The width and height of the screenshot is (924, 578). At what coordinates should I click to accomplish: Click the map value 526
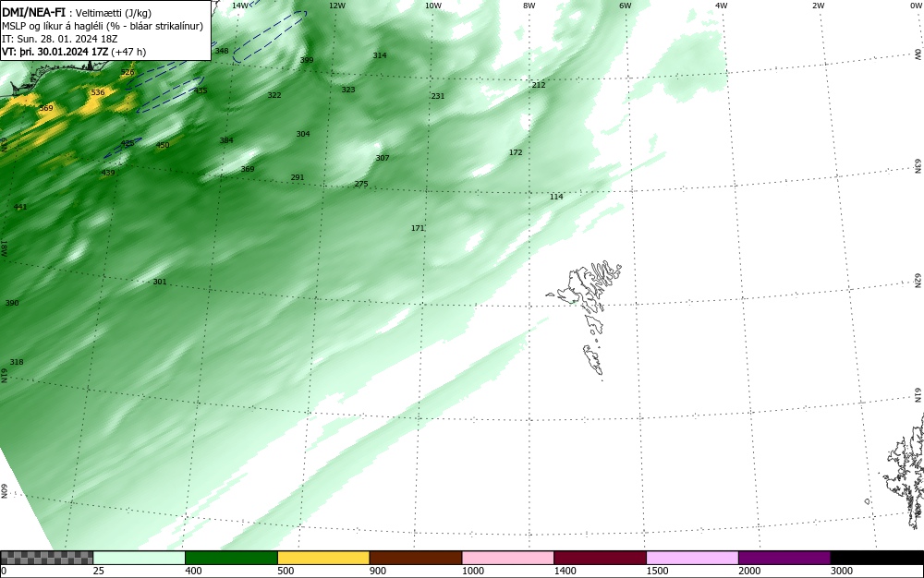128,72
